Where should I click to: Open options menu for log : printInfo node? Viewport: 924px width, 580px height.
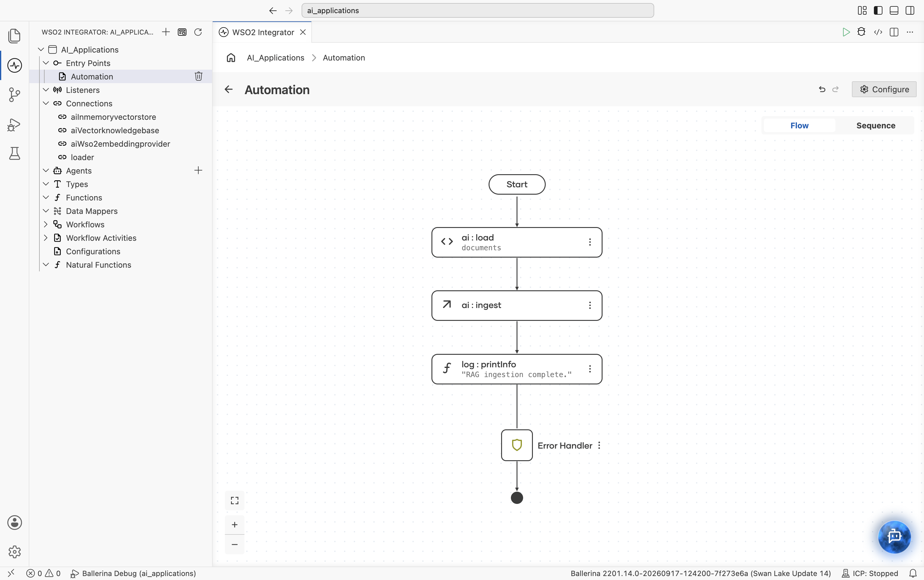(x=590, y=369)
